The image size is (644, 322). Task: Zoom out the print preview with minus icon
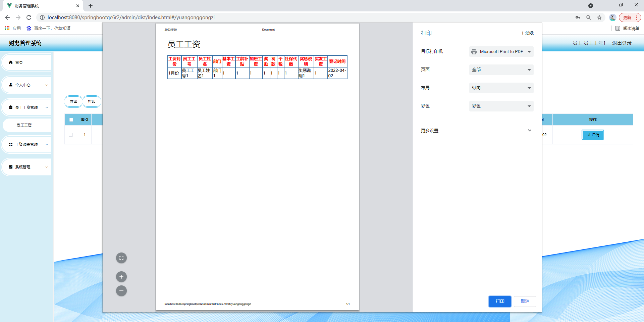tap(121, 291)
